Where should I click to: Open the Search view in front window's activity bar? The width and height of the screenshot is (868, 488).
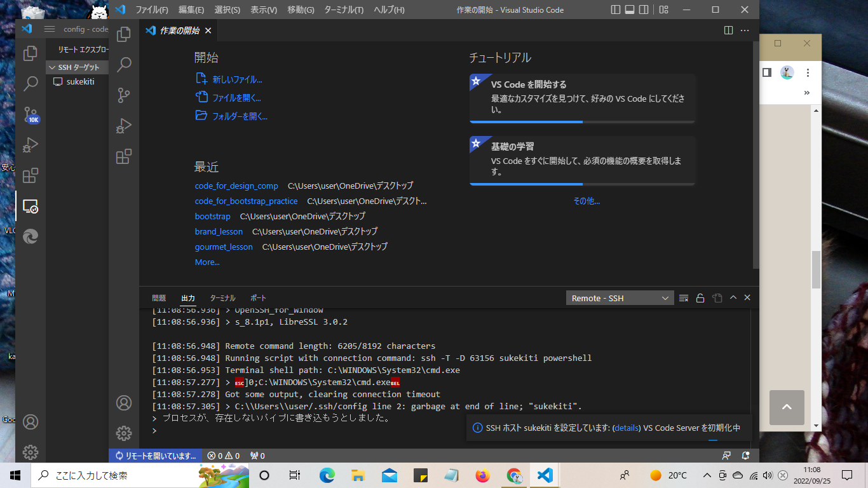124,64
